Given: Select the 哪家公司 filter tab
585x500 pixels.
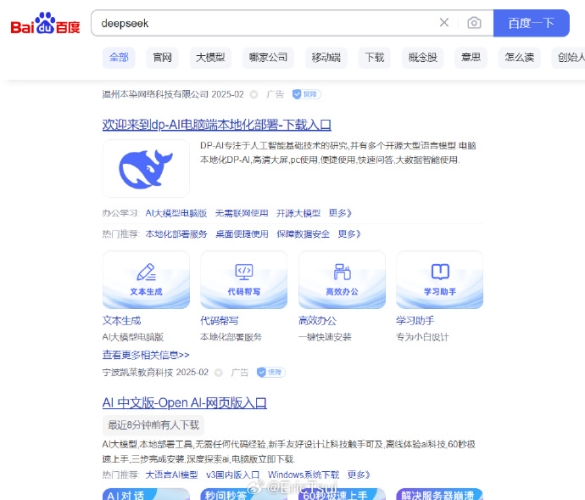Looking at the screenshot, I should click(268, 57).
